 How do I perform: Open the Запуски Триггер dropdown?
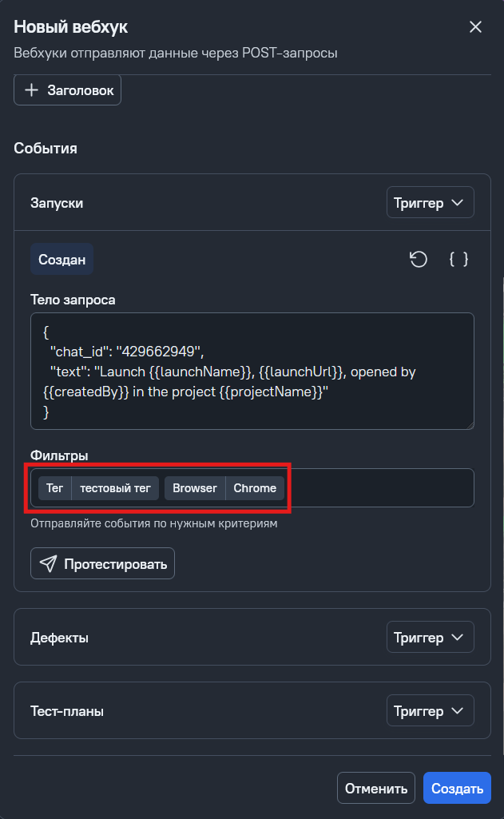430,203
